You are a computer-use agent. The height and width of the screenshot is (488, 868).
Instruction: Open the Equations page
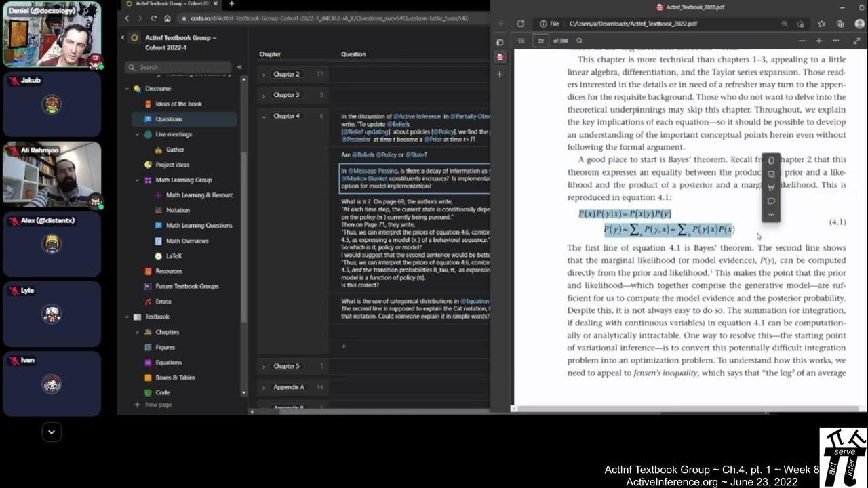point(168,362)
